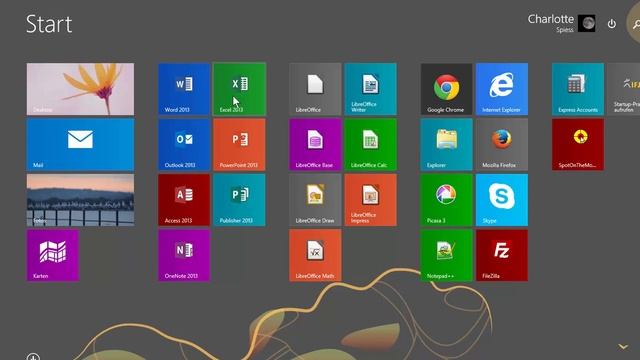
Task: Launch Publisher 2013
Action: (240, 200)
